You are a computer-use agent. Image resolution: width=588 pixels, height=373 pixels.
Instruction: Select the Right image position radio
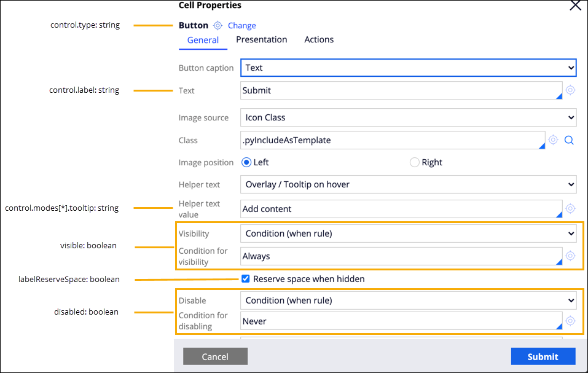(x=415, y=163)
